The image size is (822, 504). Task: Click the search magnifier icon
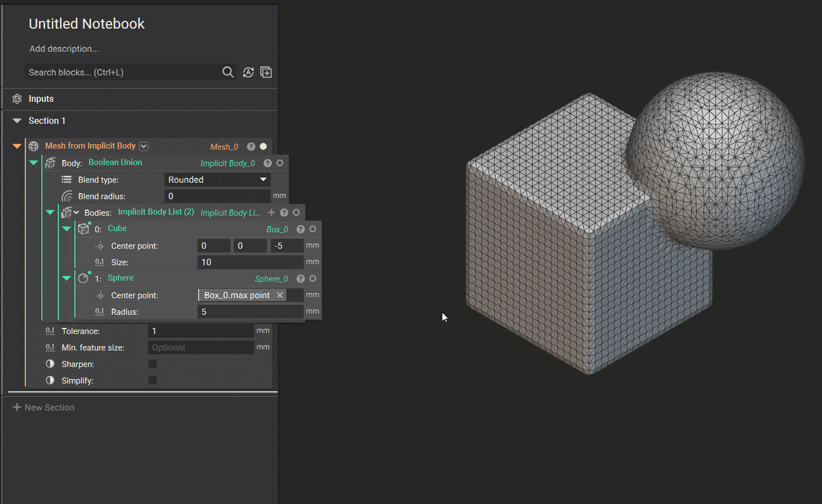pyautogui.click(x=228, y=72)
